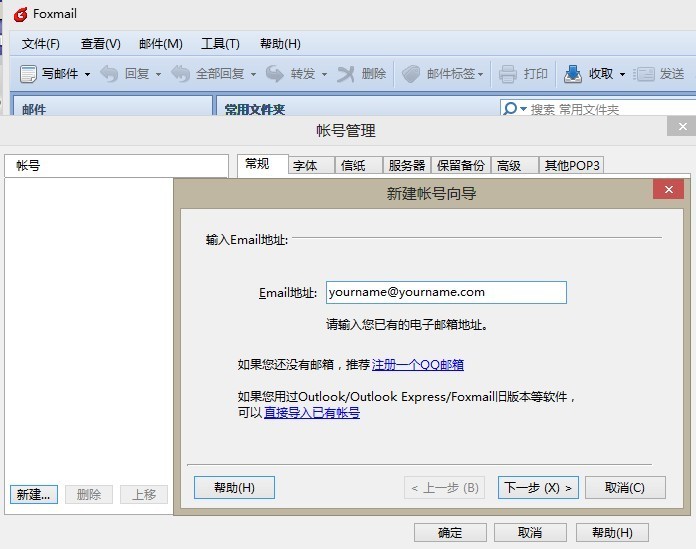Image resolution: width=696 pixels, height=549 pixels.
Task: Open the 工具(T) menu
Action: pyautogui.click(x=220, y=44)
